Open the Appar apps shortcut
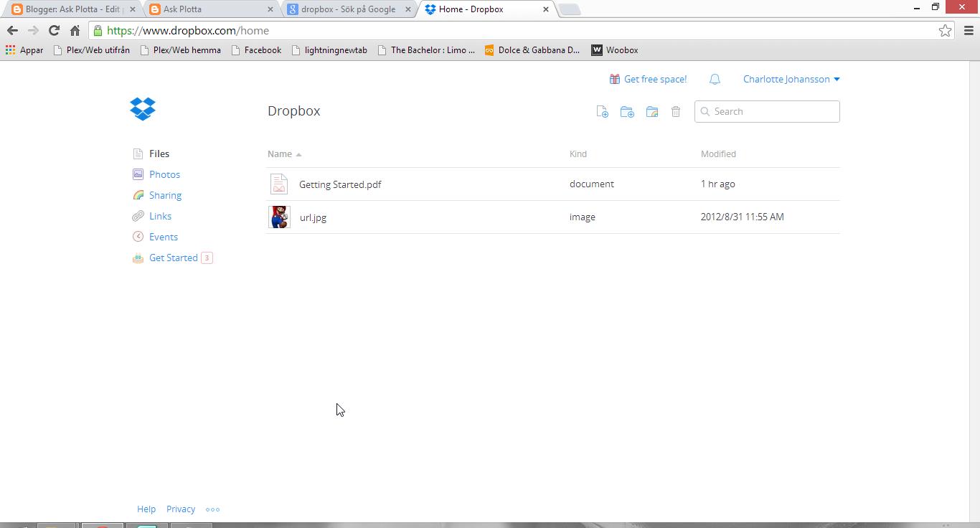This screenshot has height=528, width=980. [x=24, y=50]
